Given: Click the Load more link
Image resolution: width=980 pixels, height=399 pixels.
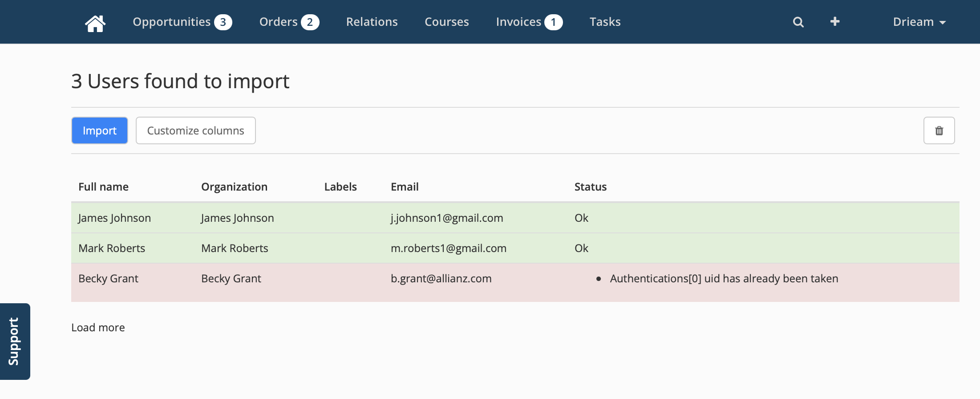Looking at the screenshot, I should [98, 327].
